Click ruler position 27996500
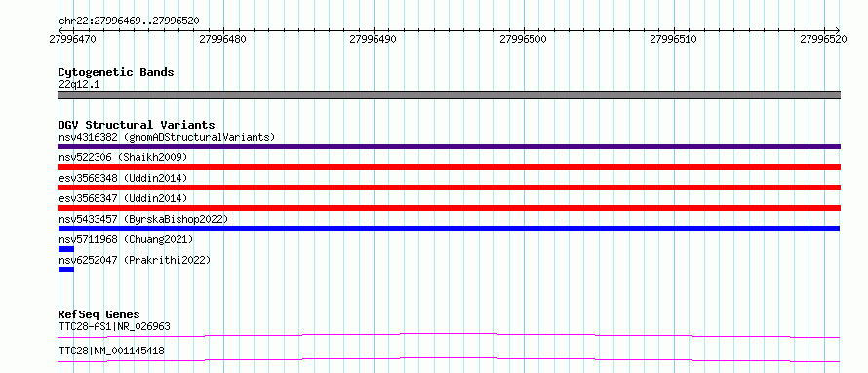The width and height of the screenshot is (868, 373). (524, 39)
